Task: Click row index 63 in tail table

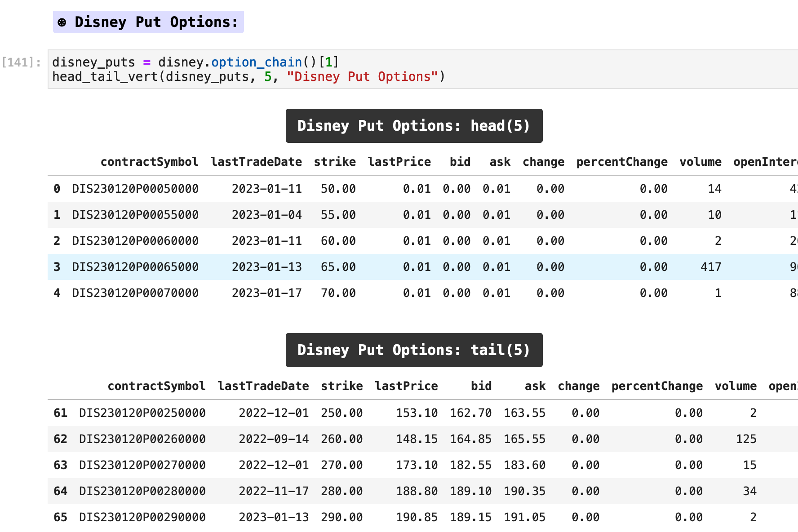Action: (60, 465)
